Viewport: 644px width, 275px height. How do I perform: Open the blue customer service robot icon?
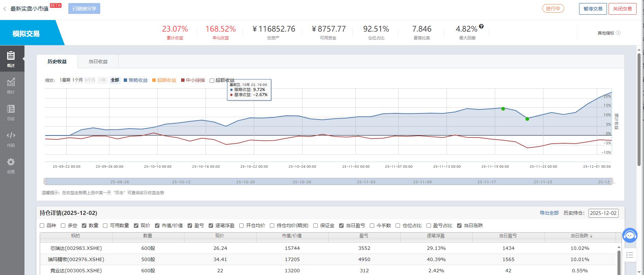[x=630, y=235]
